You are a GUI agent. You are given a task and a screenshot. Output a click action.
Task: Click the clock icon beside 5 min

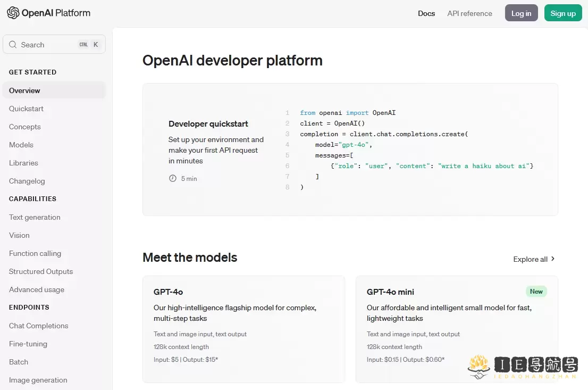pyautogui.click(x=172, y=179)
